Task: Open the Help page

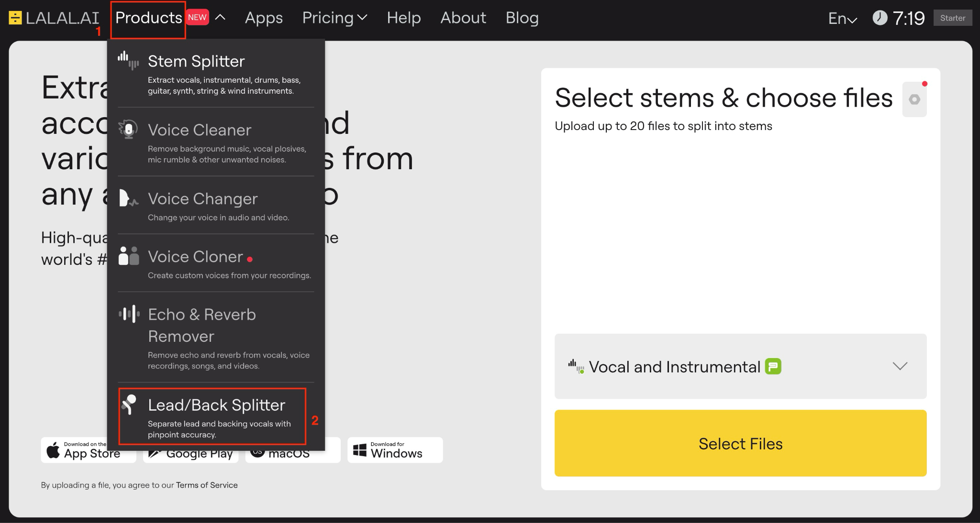Action: [x=403, y=18]
